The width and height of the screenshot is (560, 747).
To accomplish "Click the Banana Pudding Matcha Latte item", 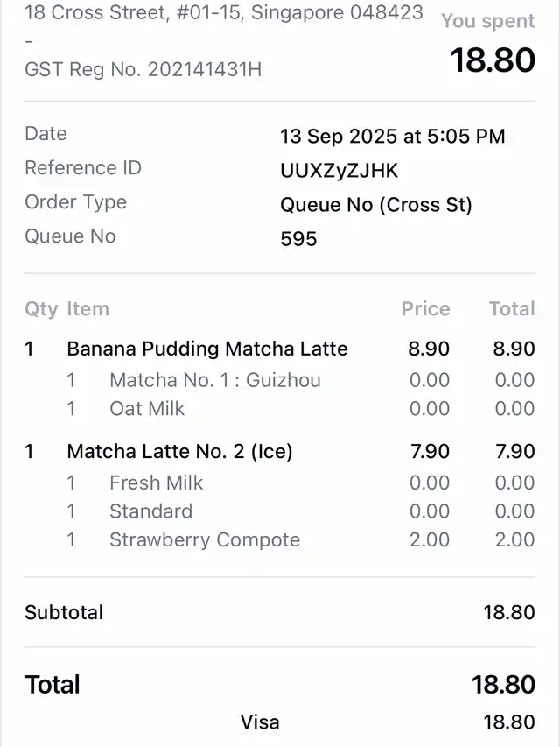I will point(206,349).
